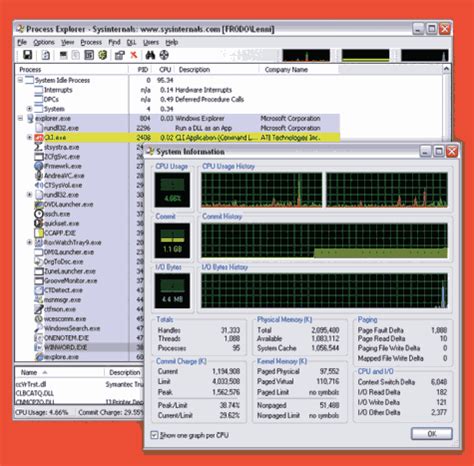474x466 pixels.
Task: Click the CLI.exe red ATI icon
Action: click(39, 137)
